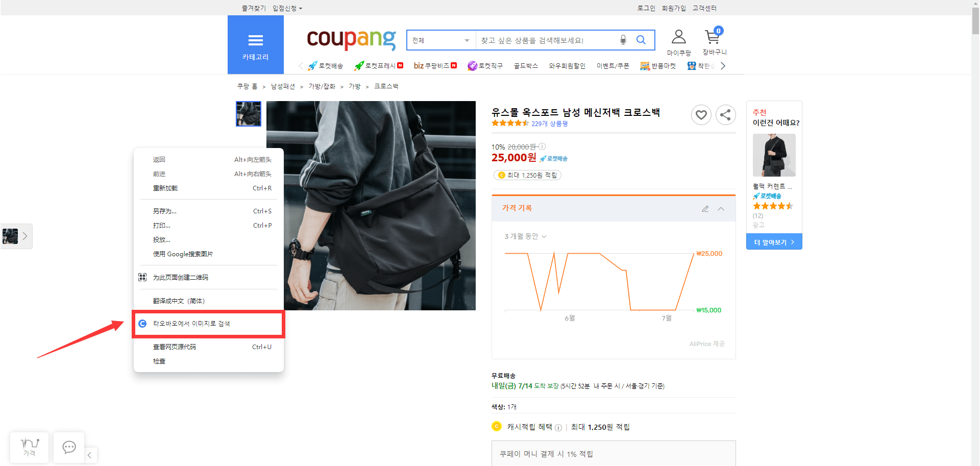Expand the 입점신청 dropdown in top bar

(287, 8)
